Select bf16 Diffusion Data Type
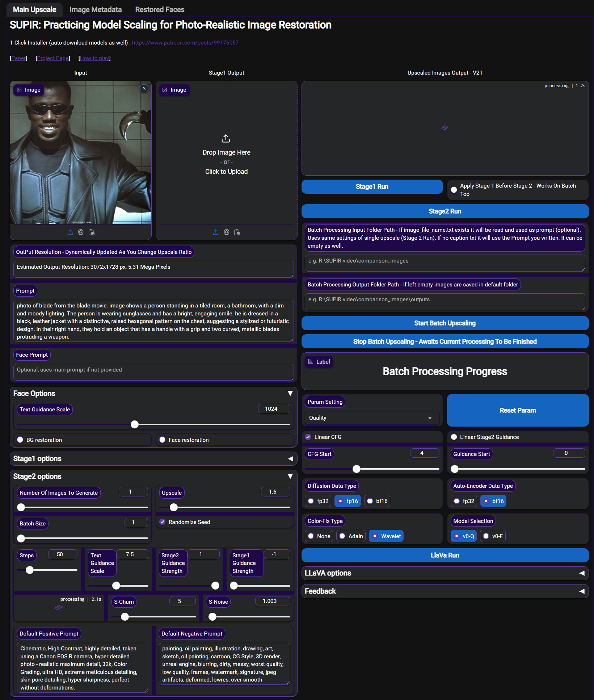 [x=377, y=501]
